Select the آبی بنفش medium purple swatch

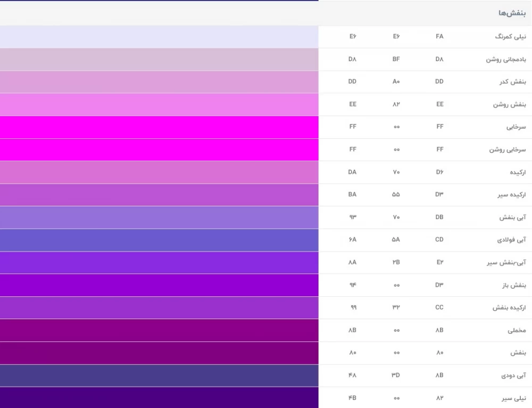159,218
